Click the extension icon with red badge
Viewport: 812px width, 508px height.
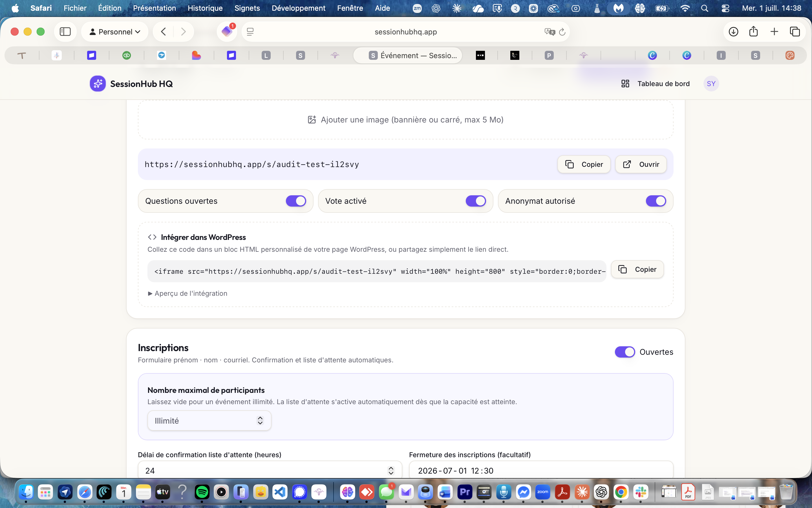(x=227, y=32)
